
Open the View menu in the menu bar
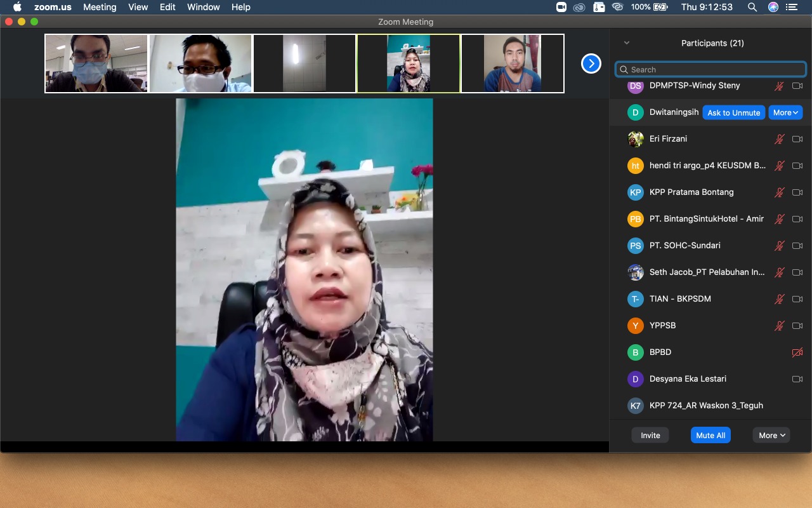click(138, 7)
